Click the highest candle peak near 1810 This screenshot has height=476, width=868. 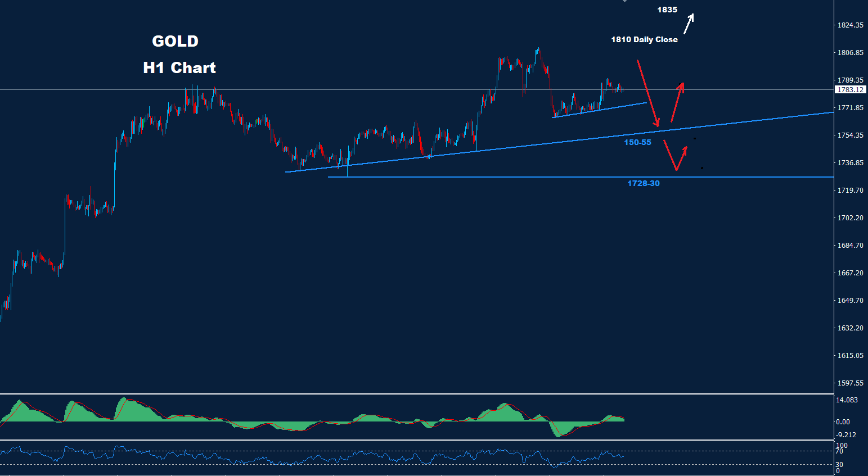coord(538,49)
